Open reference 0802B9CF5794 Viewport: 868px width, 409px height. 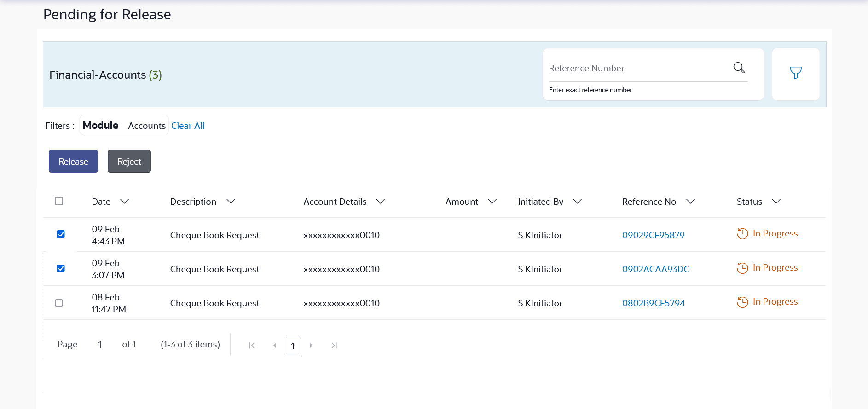pos(653,303)
